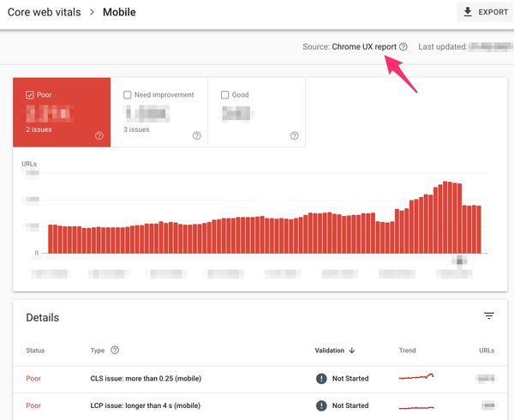Click Not Started in the LCP issue row
Image resolution: width=514 pixels, height=420 pixels.
tap(350, 406)
